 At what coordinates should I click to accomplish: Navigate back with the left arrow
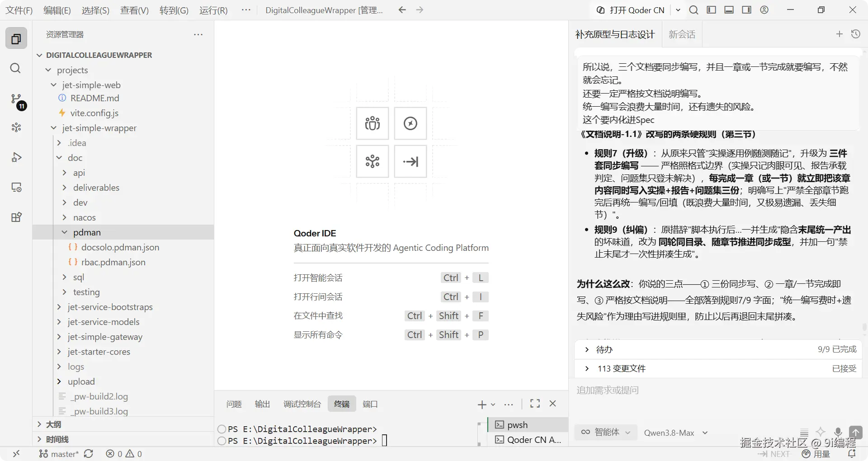click(402, 10)
